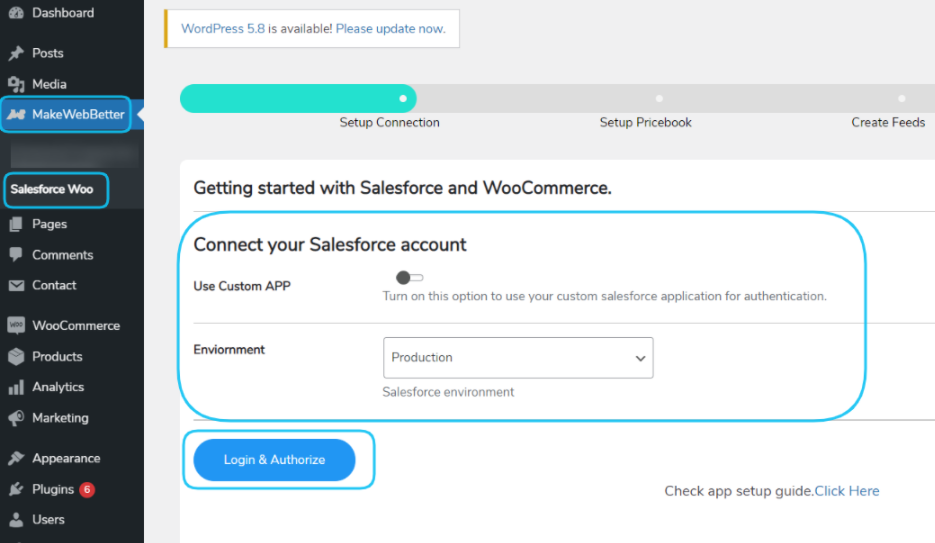Image resolution: width=935 pixels, height=543 pixels.
Task: Click the Posts pushpin icon
Action: (16, 53)
